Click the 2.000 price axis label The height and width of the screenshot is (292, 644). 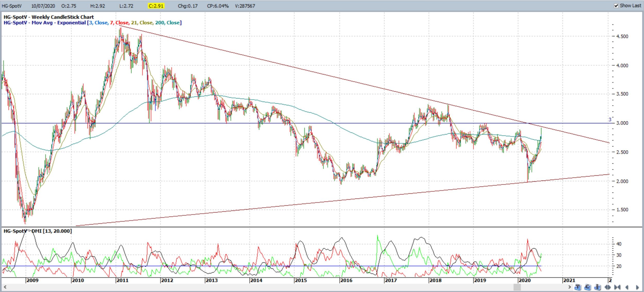[622, 181]
